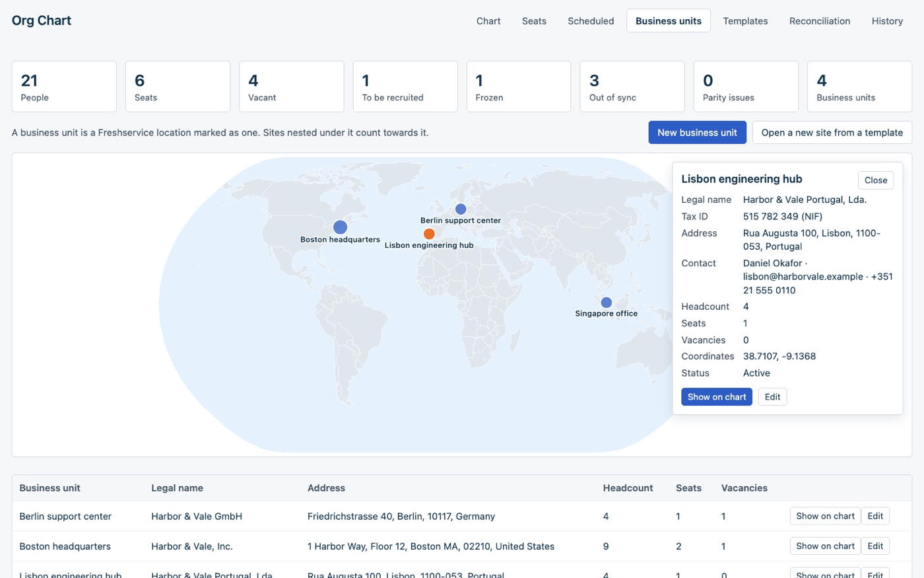Screen dimensions: 924x578
Task: Click the coordinates value 38.7107, -9.1368
Action: tap(779, 356)
